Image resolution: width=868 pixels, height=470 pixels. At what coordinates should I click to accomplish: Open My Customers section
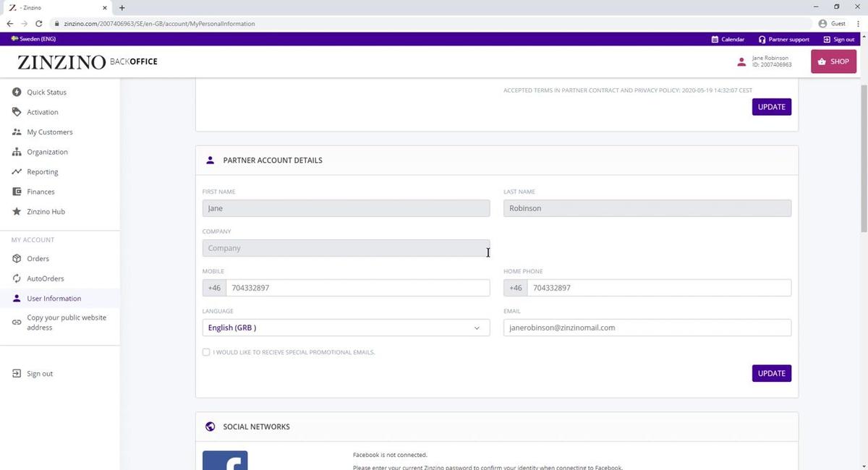tap(48, 132)
